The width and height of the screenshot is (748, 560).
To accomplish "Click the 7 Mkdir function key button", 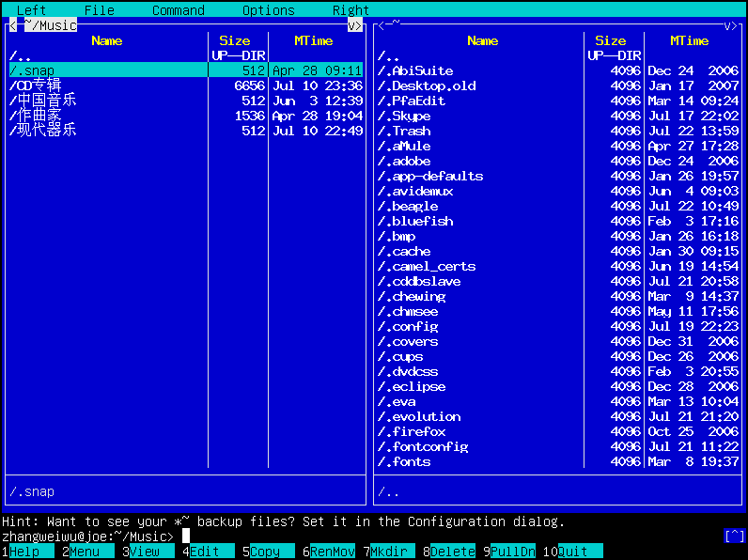I will 392,552.
